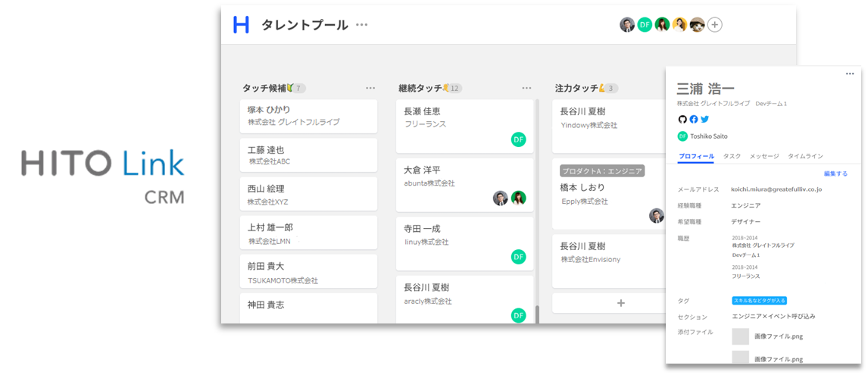Image resolution: width=868 pixels, height=375 pixels.
Task: Open Facebook icon on 三浦 浩一 profile
Action: (694, 119)
